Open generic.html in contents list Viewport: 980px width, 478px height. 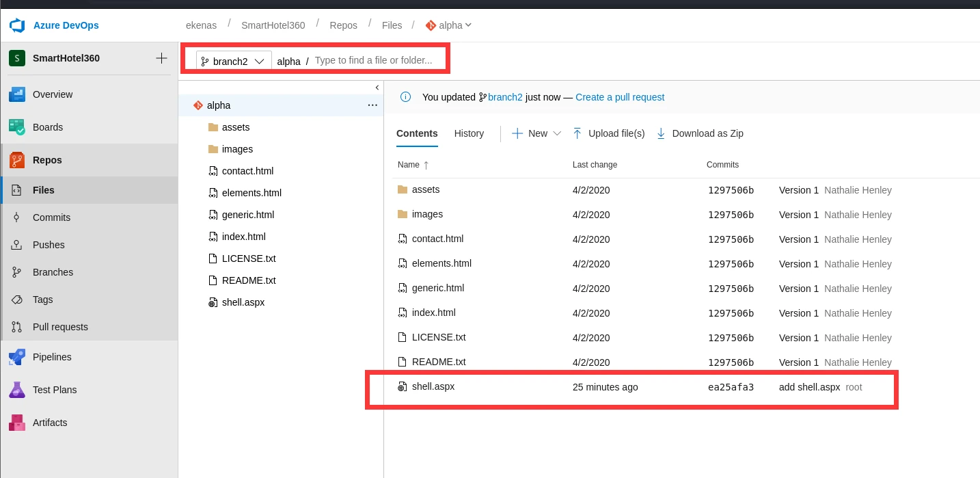(x=438, y=288)
